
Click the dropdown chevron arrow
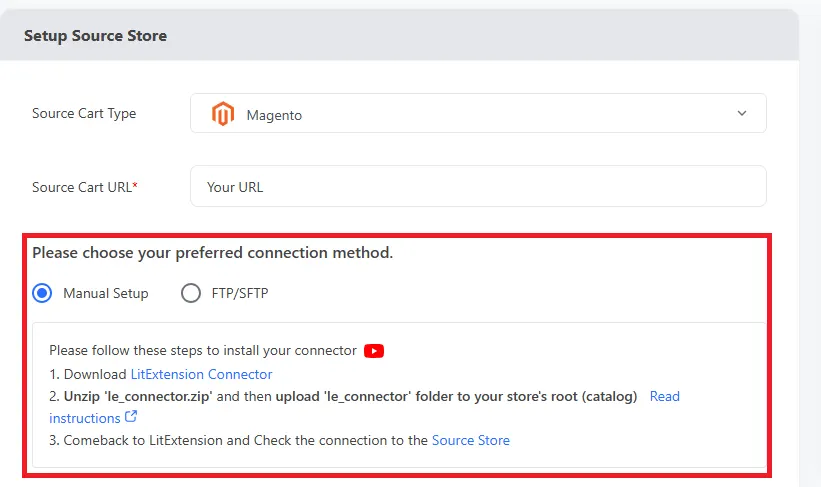pyautogui.click(x=742, y=113)
